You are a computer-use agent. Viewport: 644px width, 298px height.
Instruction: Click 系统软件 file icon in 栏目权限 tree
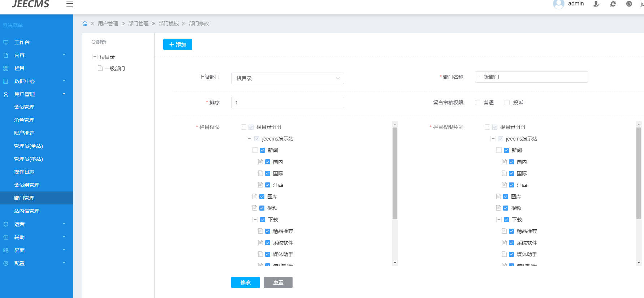[260, 242]
